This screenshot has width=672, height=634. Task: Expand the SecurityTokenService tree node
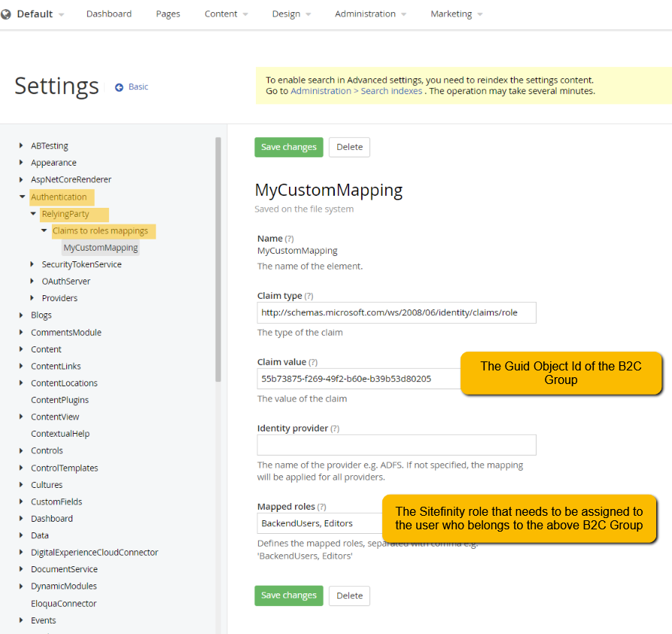[32, 264]
